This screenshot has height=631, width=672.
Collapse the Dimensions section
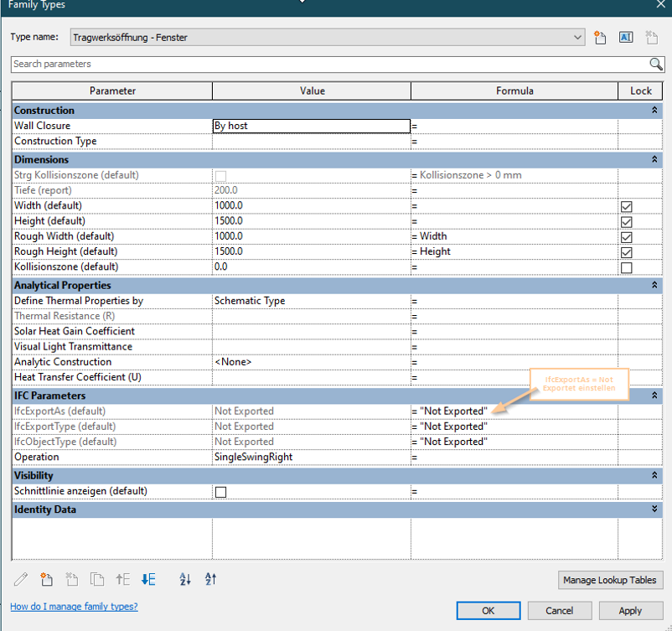click(x=654, y=159)
